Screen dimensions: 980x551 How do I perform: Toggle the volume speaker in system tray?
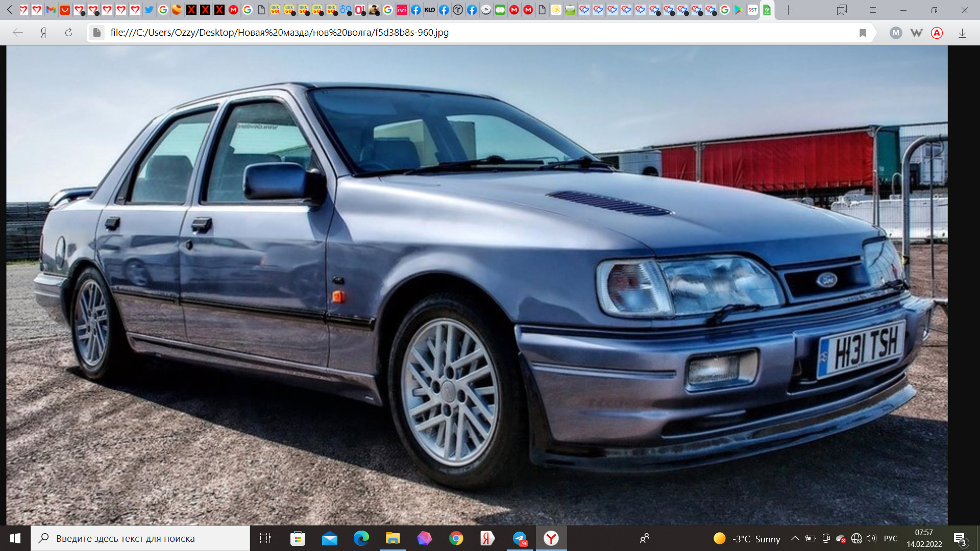pyautogui.click(x=871, y=538)
